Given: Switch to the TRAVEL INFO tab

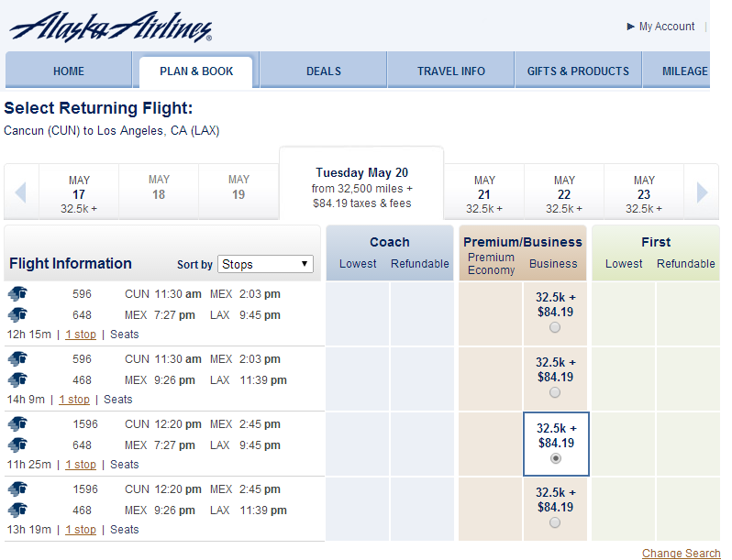Looking at the screenshot, I should point(451,71).
